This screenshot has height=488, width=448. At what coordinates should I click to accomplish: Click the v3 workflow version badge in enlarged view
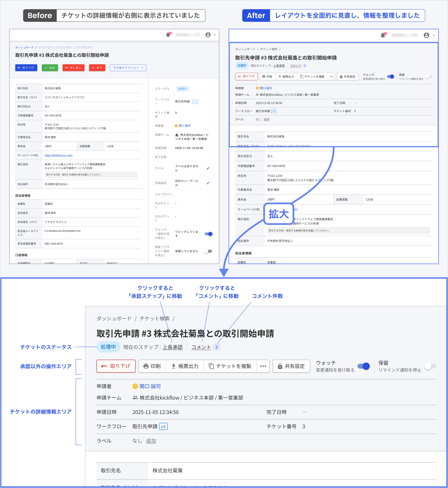(x=163, y=427)
